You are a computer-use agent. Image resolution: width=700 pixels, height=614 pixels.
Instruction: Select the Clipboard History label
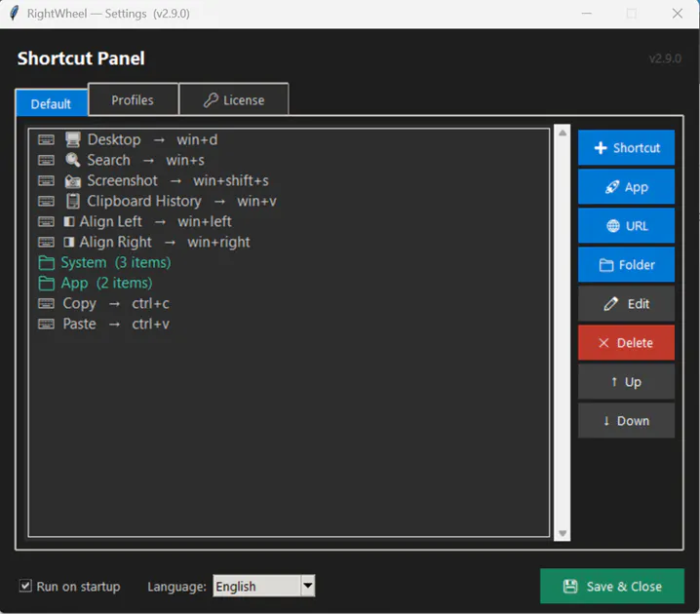click(144, 201)
